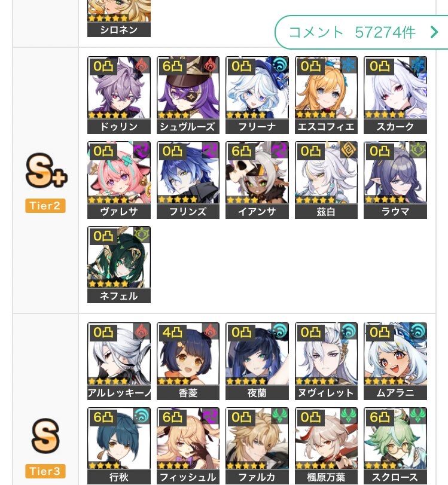Select the 香菱 character portrait

tap(188, 353)
